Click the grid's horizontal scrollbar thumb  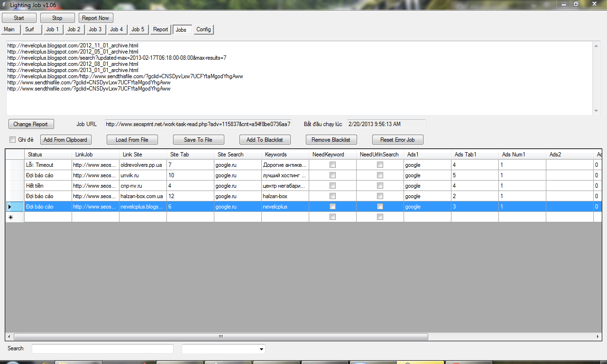point(221,337)
